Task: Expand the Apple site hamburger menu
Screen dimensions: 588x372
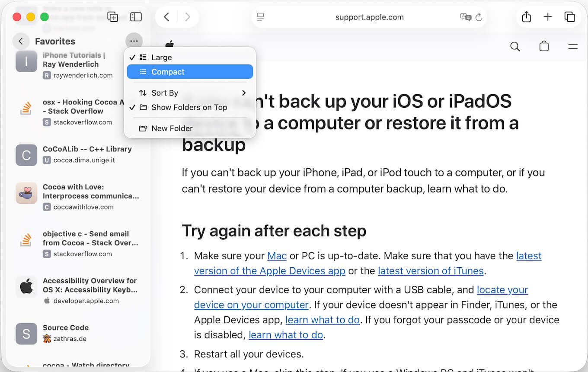Action: tap(573, 46)
